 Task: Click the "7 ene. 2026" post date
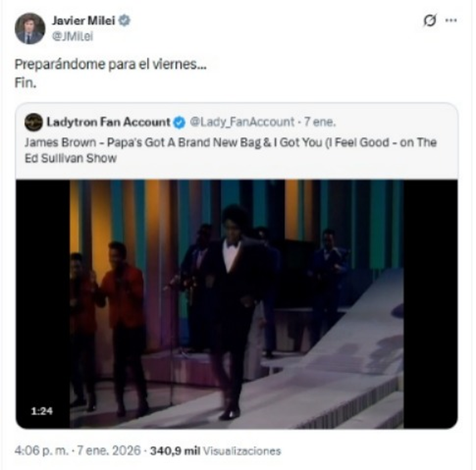109,451
